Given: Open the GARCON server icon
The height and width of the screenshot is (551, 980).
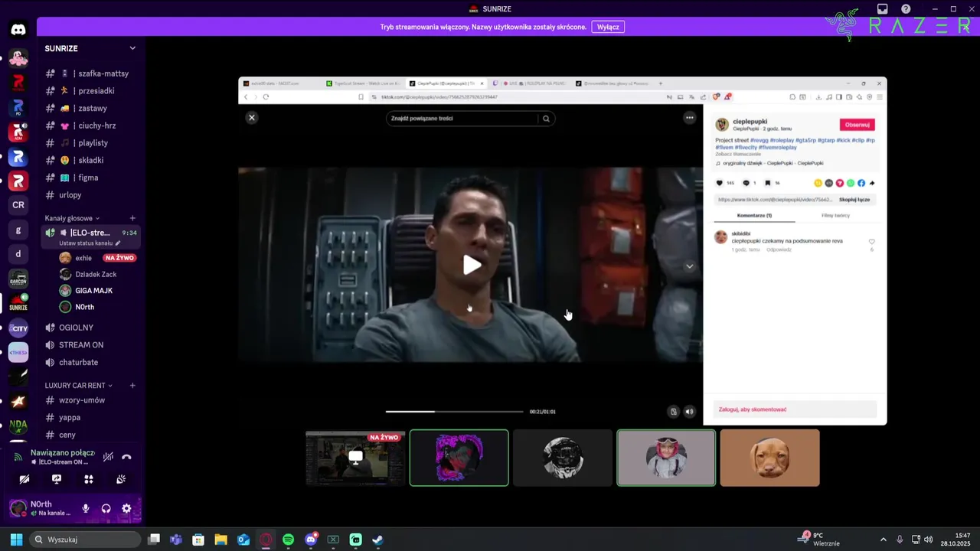Looking at the screenshot, I should pyautogui.click(x=18, y=279).
